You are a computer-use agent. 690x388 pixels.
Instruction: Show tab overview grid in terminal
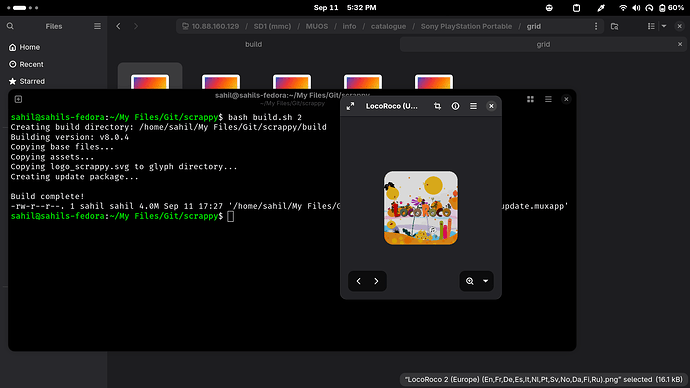(x=530, y=99)
